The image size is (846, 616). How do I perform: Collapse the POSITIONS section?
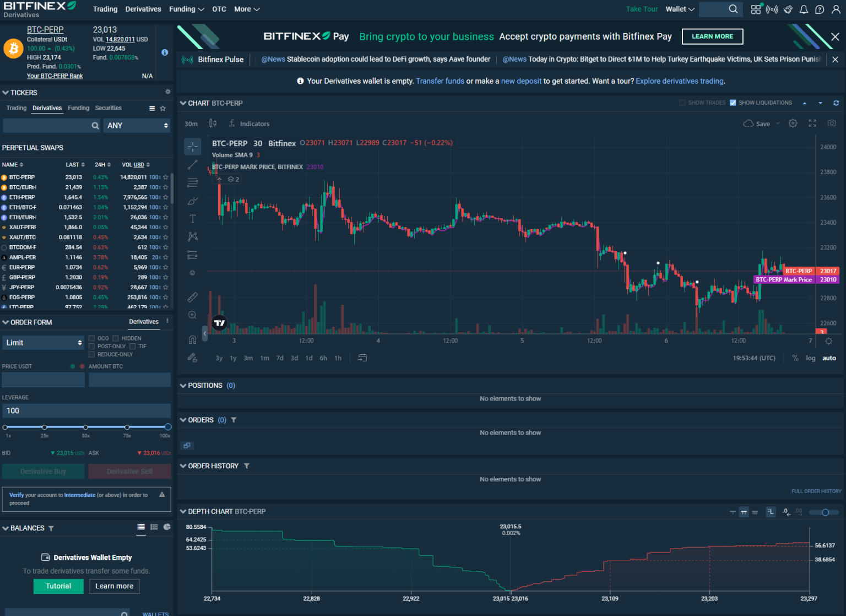182,385
